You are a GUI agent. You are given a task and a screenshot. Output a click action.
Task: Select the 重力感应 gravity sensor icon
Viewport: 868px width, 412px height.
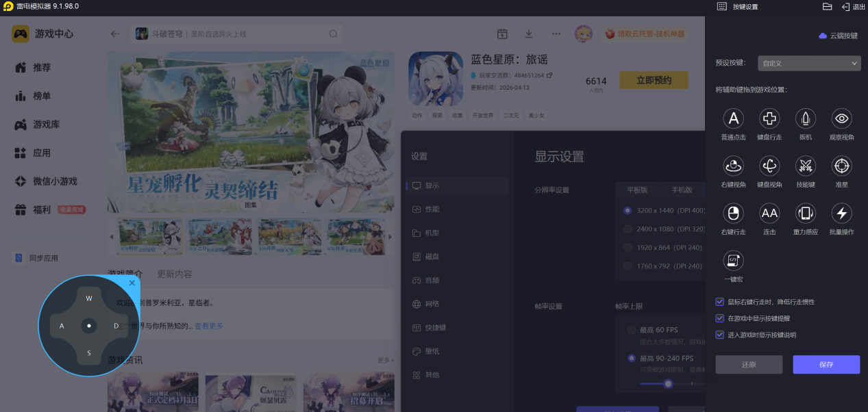pos(806,213)
